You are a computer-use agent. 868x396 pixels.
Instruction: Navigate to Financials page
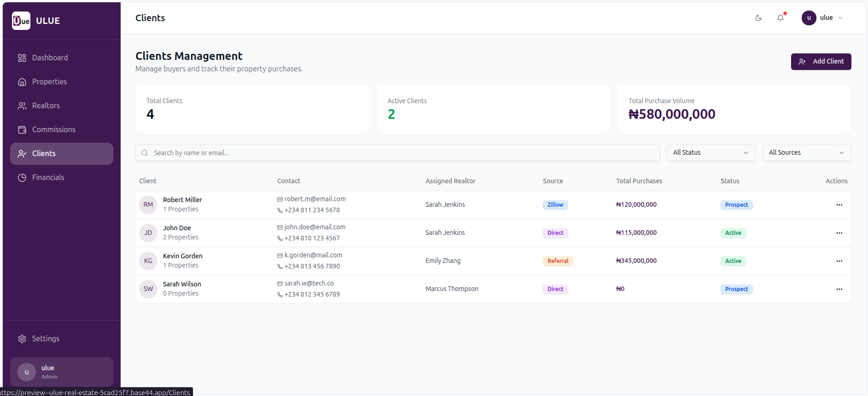(48, 178)
